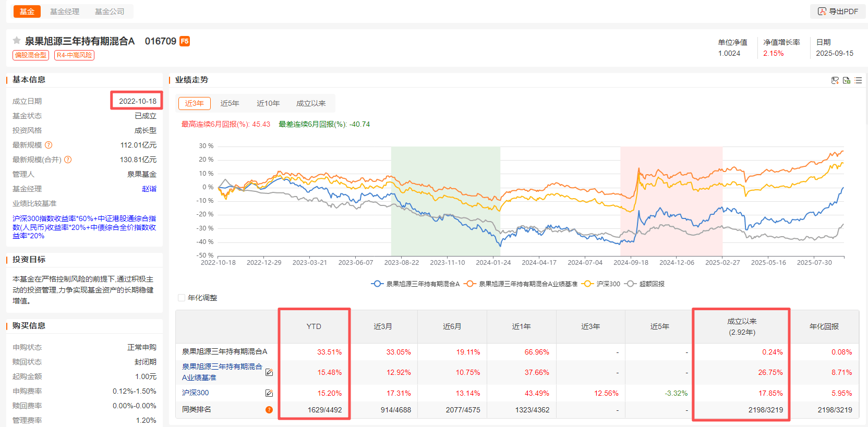
Task: Select the 近10年 chart period tab
Action: [x=268, y=103]
